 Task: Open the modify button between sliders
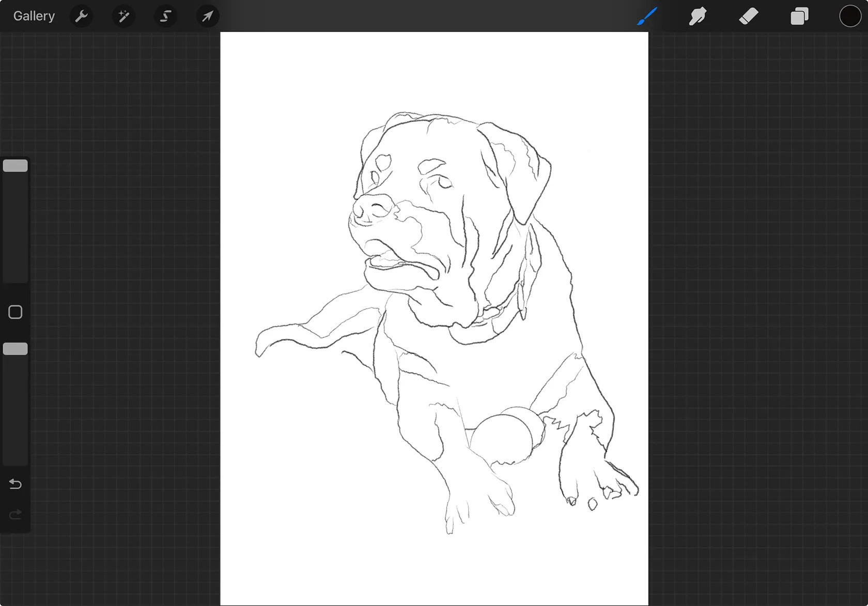15,312
